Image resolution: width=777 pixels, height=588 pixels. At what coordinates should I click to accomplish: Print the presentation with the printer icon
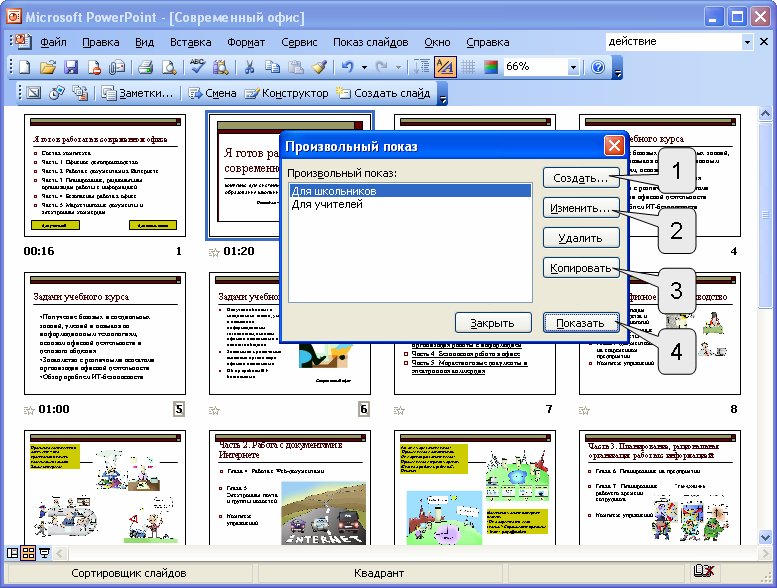145,67
